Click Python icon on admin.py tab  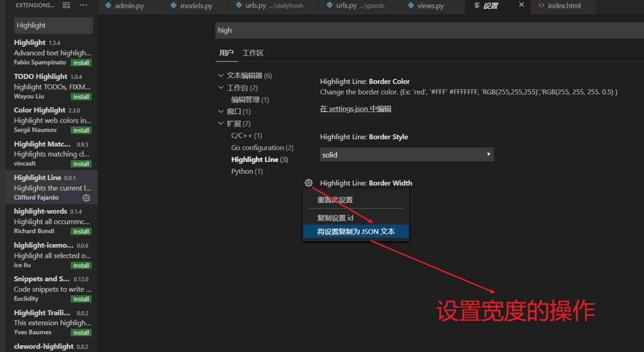[108, 6]
